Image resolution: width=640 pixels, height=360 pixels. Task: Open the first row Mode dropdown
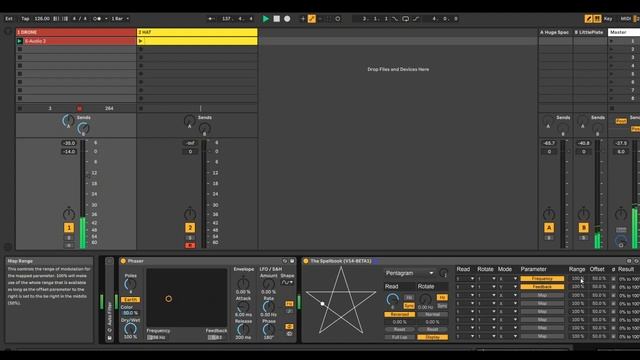(x=508, y=279)
